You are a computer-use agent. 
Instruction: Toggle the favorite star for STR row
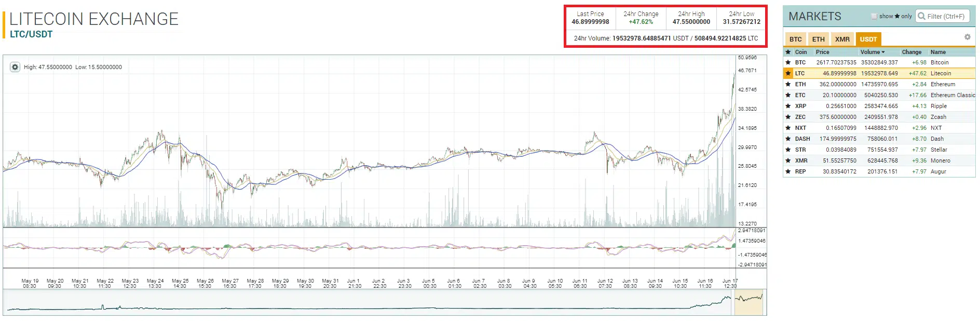coord(788,150)
